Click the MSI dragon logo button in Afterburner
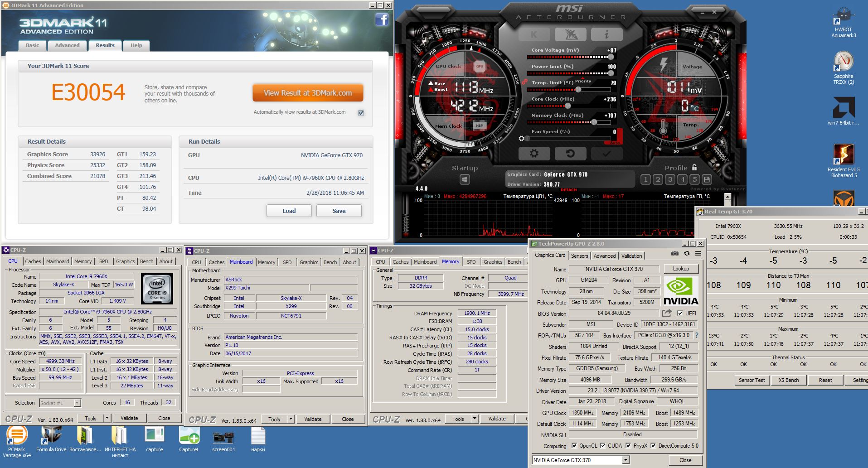868x468 pixels. 570,34
